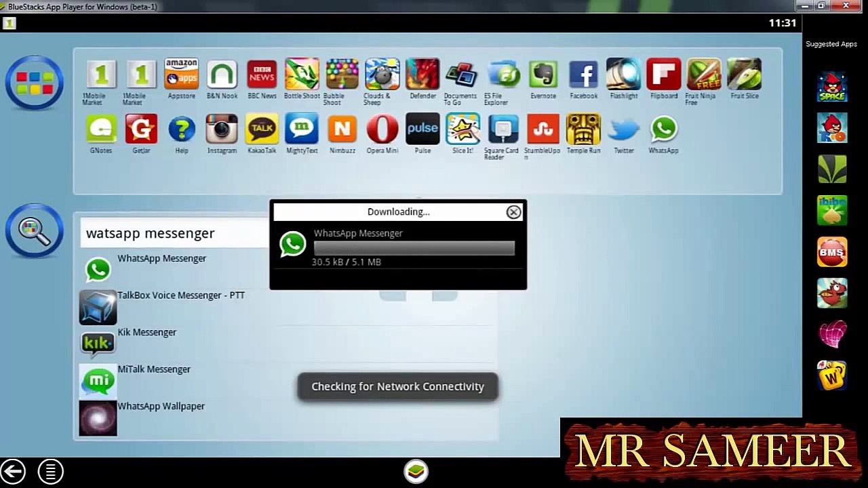868x488 pixels.
Task: Open the Clouds & Sheep game
Action: 382,74
